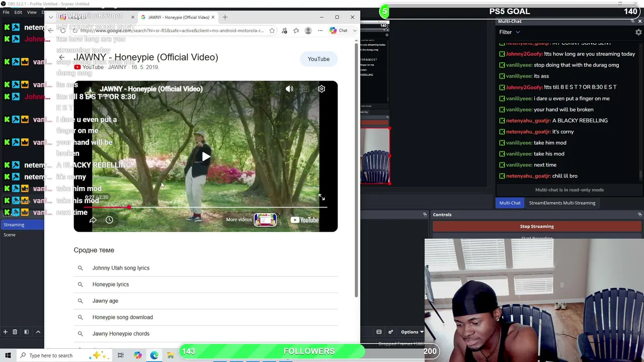Select the Streaming scene in OBS
Image resolution: width=644 pixels, height=362 pixels.
coord(22,225)
